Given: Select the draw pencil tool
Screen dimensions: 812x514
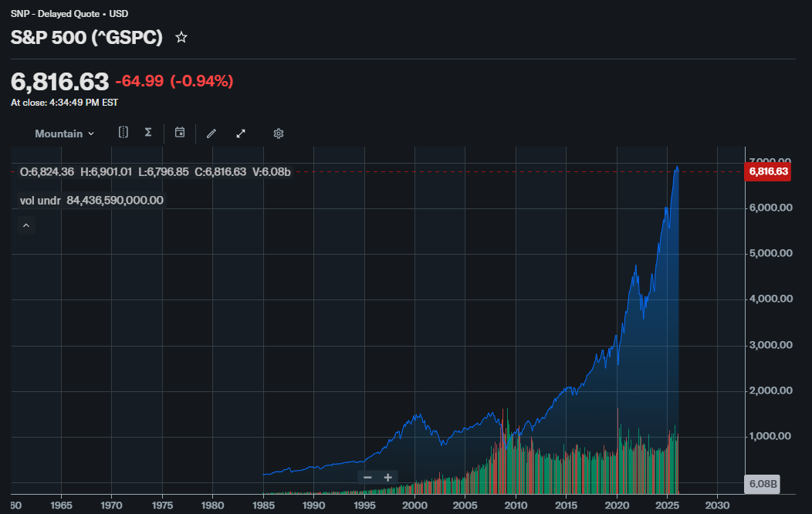Looking at the screenshot, I should tap(211, 134).
